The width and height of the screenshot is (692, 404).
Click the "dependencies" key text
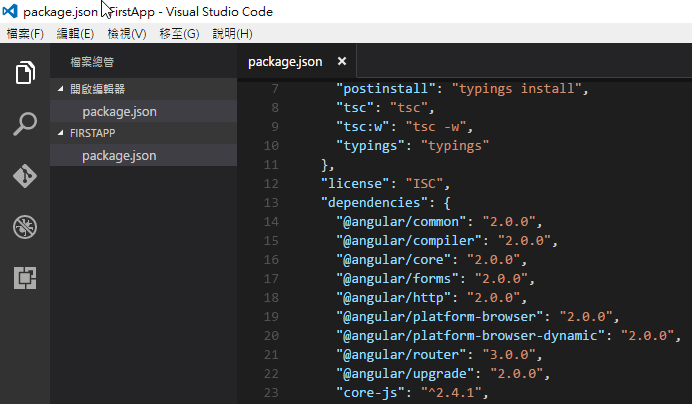(x=374, y=203)
